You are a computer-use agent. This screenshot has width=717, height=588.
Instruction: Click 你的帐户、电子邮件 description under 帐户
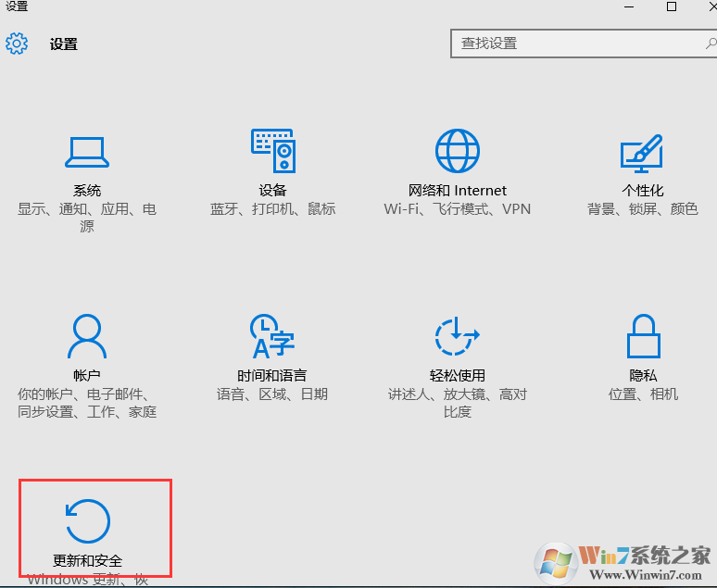[87, 394]
